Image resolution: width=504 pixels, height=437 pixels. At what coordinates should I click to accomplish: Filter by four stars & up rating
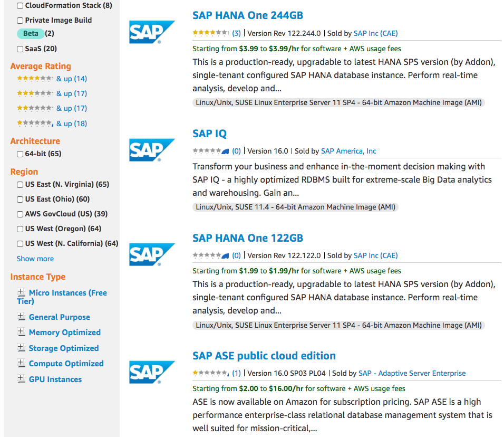[52, 79]
